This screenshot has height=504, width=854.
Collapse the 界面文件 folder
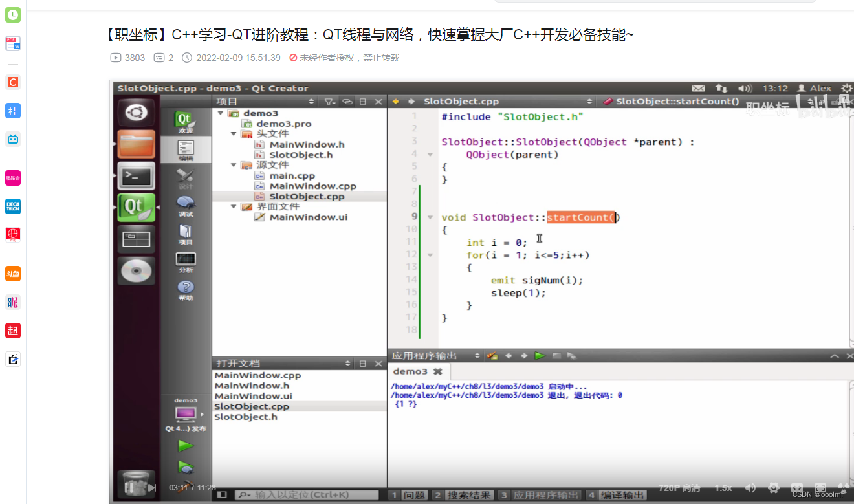[234, 206]
